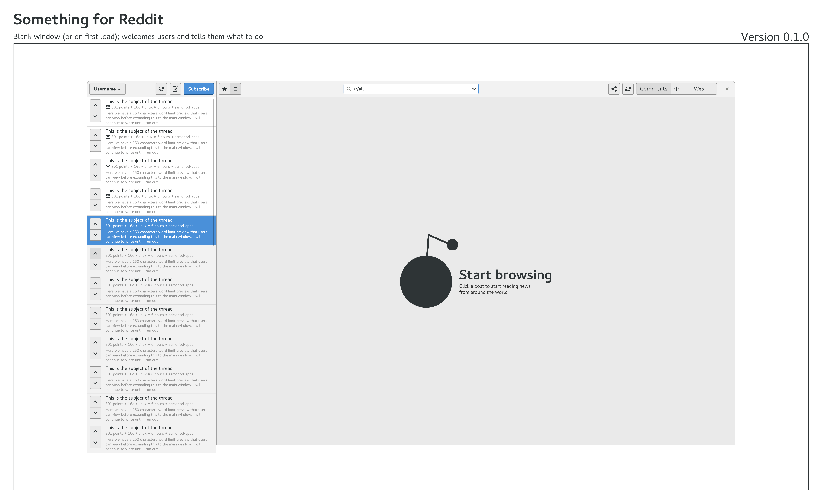
Task: Downvote the third thread in the list
Action: 95,176
